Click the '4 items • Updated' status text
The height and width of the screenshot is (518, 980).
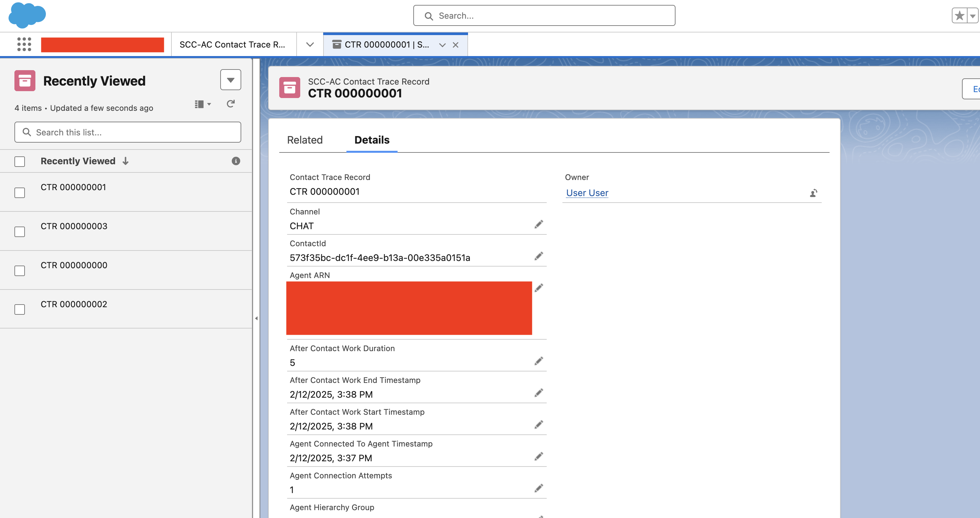(84, 108)
